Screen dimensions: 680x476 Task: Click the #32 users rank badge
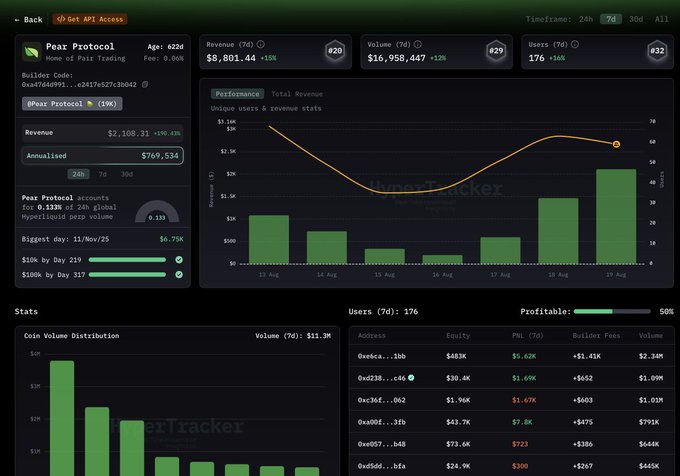click(x=657, y=51)
